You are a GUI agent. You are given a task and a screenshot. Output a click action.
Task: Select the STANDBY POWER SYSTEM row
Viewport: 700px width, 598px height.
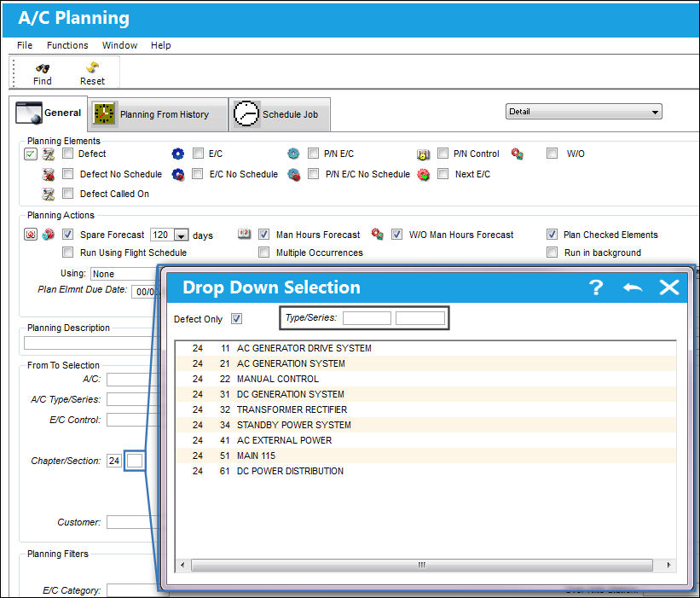tap(425, 425)
